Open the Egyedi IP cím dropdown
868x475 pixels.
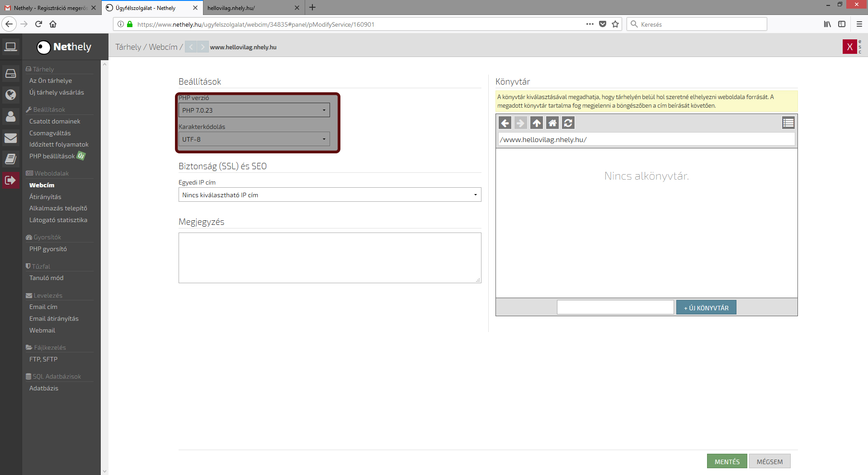click(330, 195)
